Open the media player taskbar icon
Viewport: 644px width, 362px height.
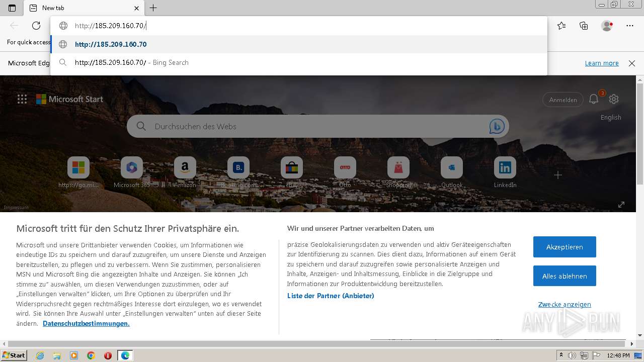[x=74, y=355]
